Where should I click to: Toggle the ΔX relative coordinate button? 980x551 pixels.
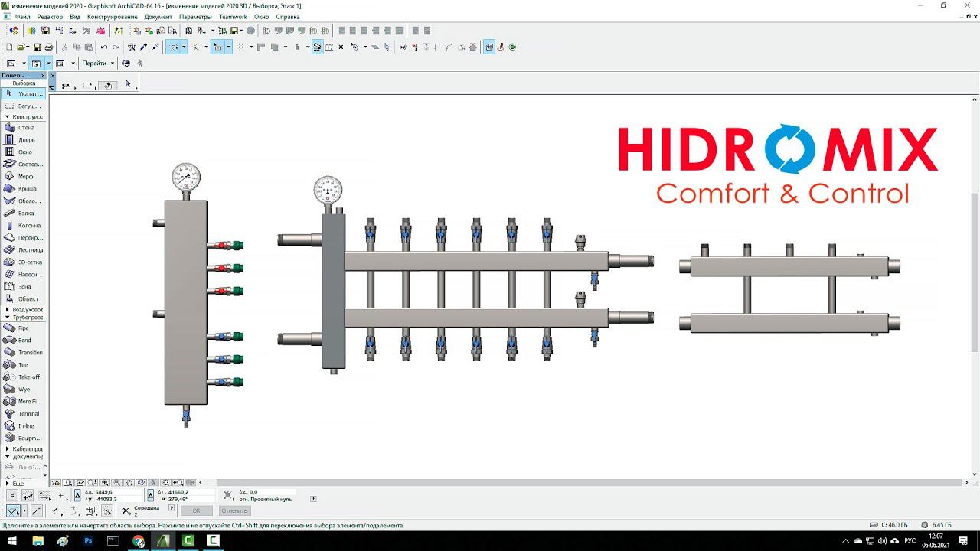[x=77, y=496]
